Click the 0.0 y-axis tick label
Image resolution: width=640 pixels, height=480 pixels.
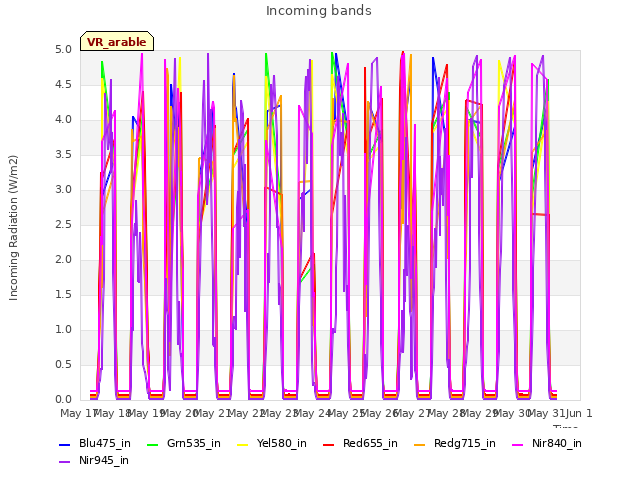click(x=63, y=399)
